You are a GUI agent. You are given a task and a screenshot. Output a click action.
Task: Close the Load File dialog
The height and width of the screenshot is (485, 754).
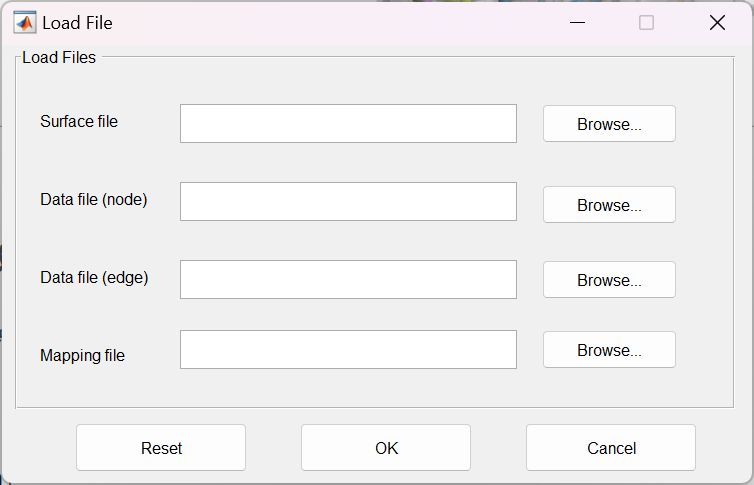pyautogui.click(x=717, y=22)
